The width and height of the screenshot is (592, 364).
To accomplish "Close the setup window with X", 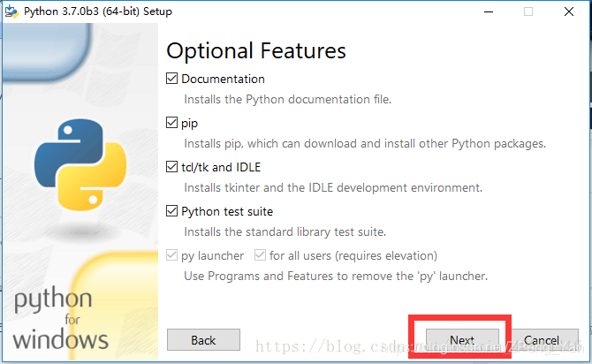I will click(569, 11).
